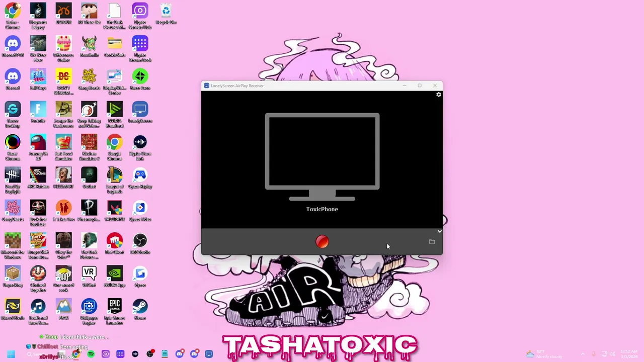Start recording with the red record button
Image resolution: width=644 pixels, height=362 pixels.
[322, 242]
